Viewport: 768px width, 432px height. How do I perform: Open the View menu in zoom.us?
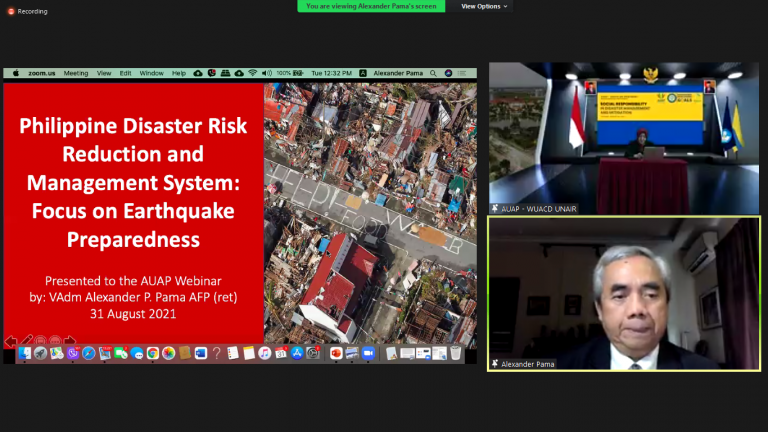click(104, 73)
